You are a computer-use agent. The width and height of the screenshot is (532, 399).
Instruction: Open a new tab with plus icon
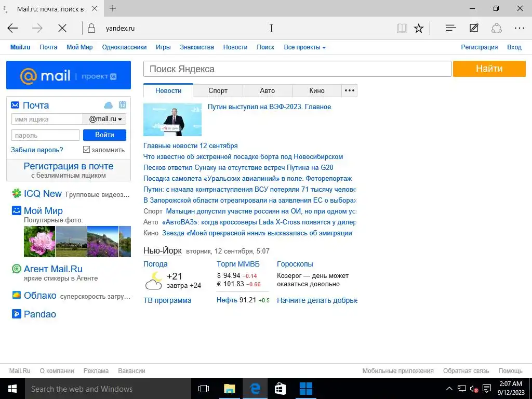[x=113, y=8]
